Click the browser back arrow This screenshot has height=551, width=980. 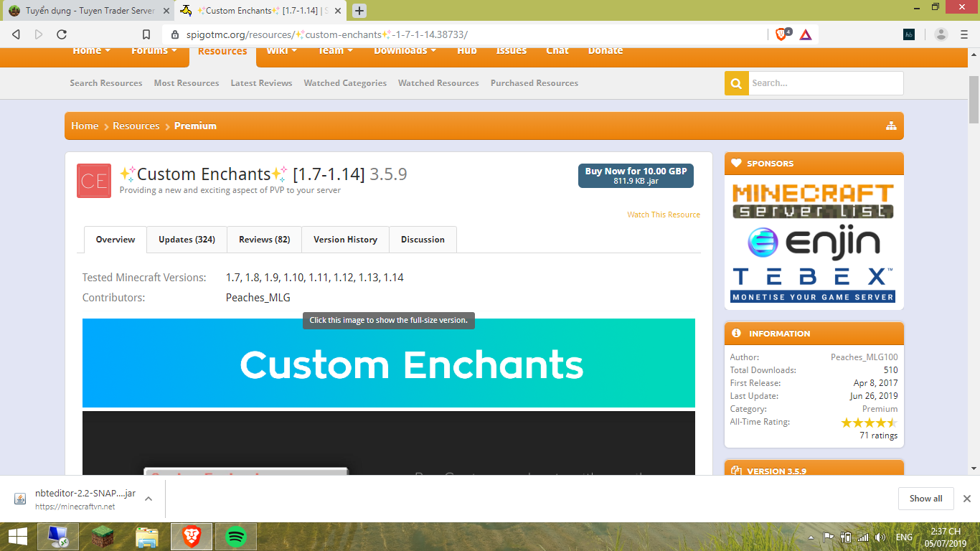(x=17, y=34)
